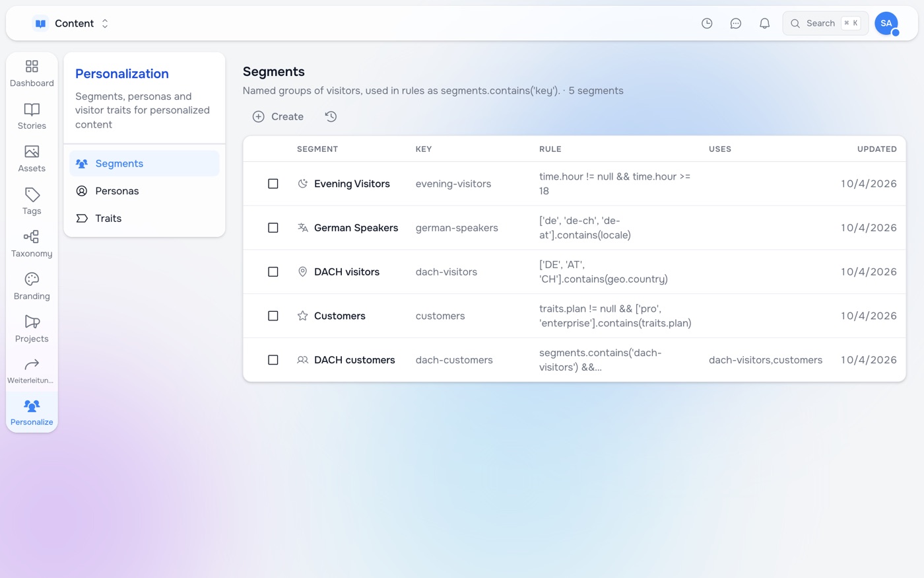Click the dach-visitors key cell
The image size is (924, 578).
[446, 271]
